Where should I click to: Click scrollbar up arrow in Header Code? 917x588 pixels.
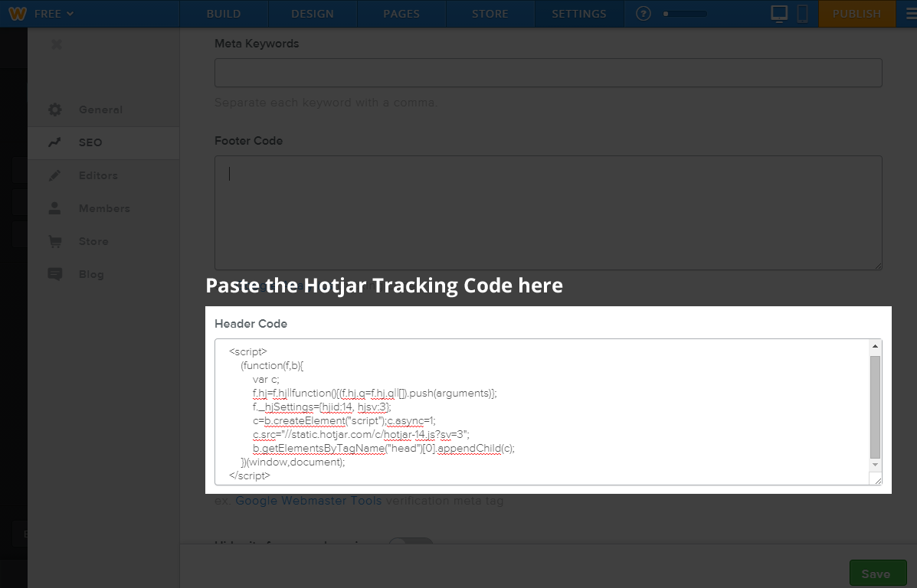[876, 347]
